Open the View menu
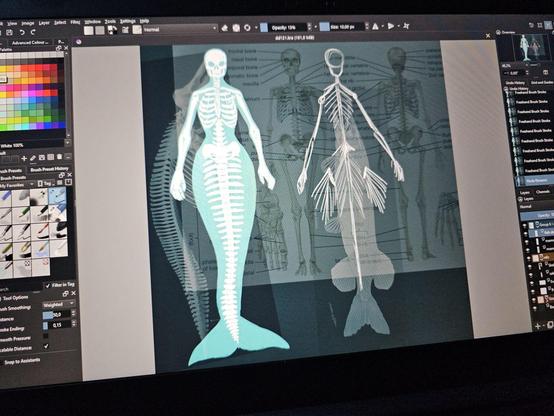 (12, 24)
